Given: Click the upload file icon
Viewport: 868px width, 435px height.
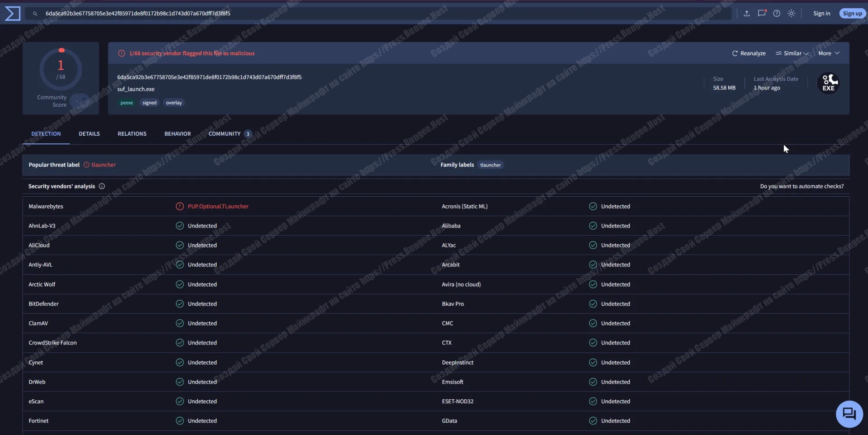Looking at the screenshot, I should [746, 14].
